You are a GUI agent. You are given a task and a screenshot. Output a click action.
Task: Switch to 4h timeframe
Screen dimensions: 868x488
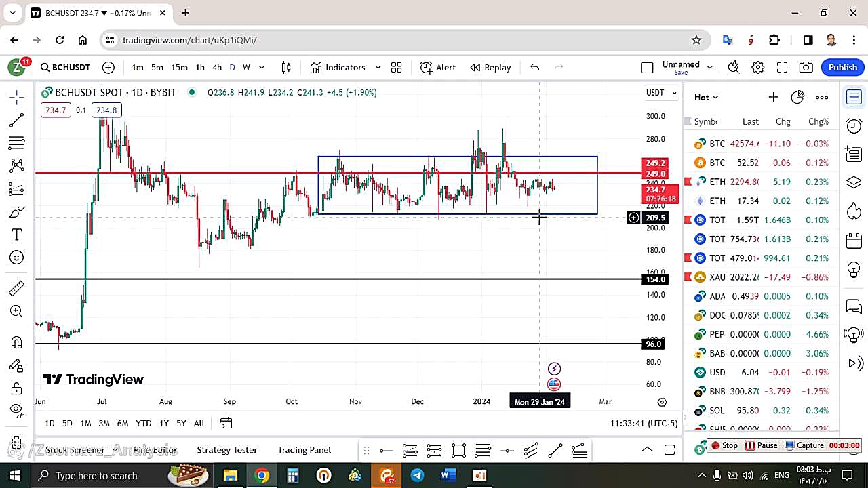217,67
